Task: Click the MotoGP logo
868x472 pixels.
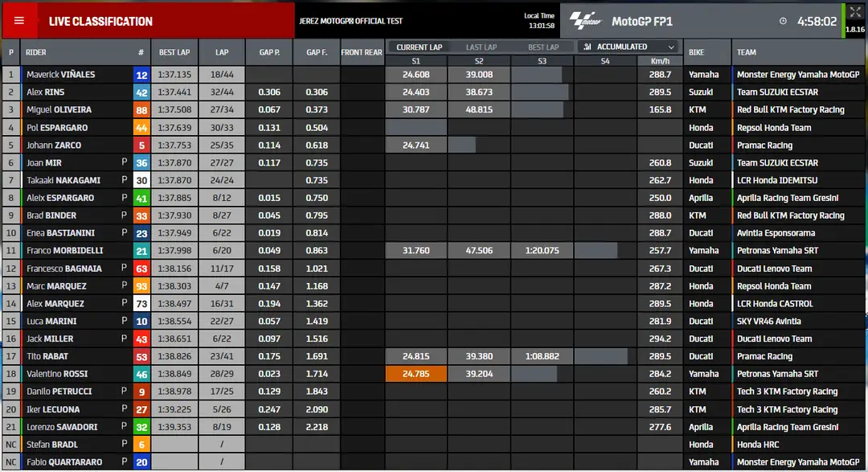Action: [585, 21]
